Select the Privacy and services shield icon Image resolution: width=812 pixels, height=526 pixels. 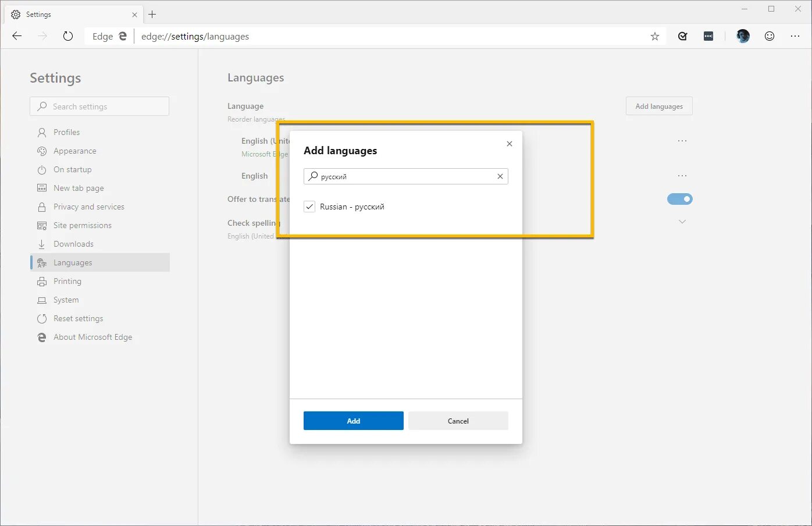pyautogui.click(x=42, y=207)
